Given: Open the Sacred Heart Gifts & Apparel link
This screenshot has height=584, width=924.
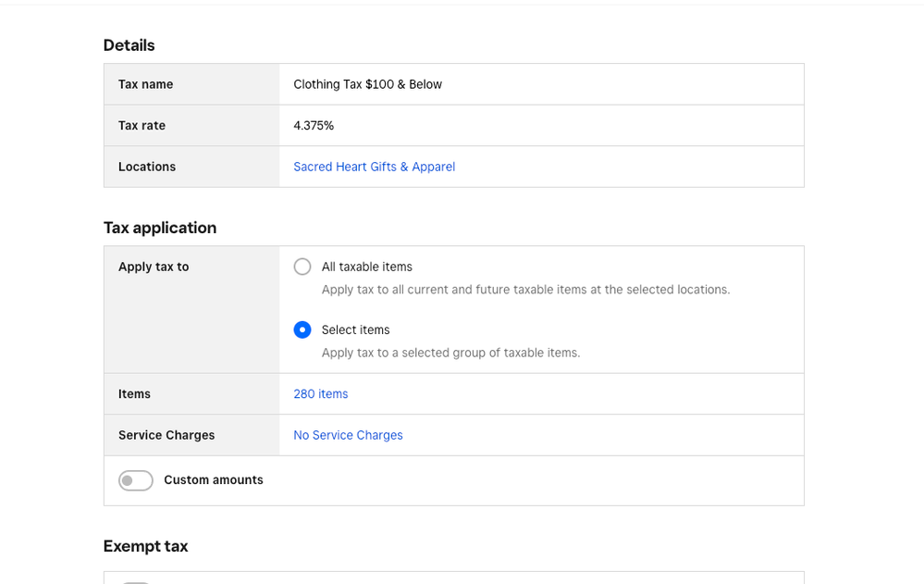Looking at the screenshot, I should [374, 167].
